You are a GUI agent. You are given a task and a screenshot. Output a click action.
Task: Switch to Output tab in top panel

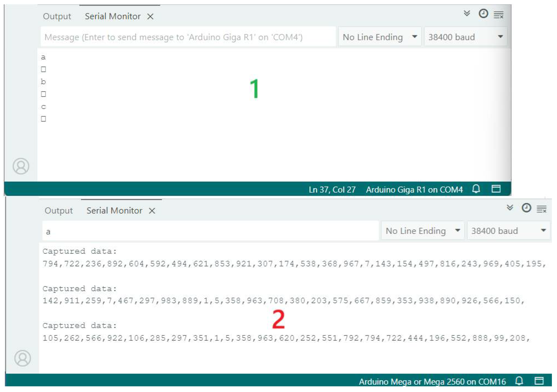point(57,16)
